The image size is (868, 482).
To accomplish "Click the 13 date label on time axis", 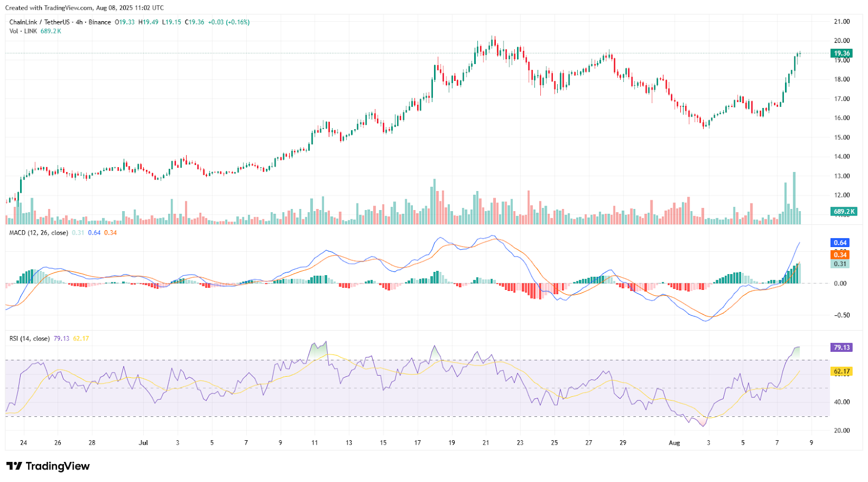I will tap(349, 443).
